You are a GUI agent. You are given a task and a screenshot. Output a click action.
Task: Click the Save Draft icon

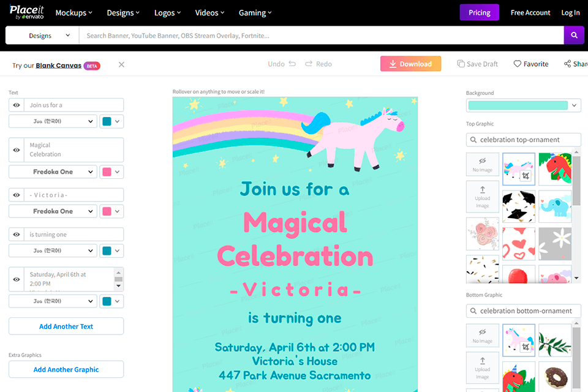pos(461,64)
